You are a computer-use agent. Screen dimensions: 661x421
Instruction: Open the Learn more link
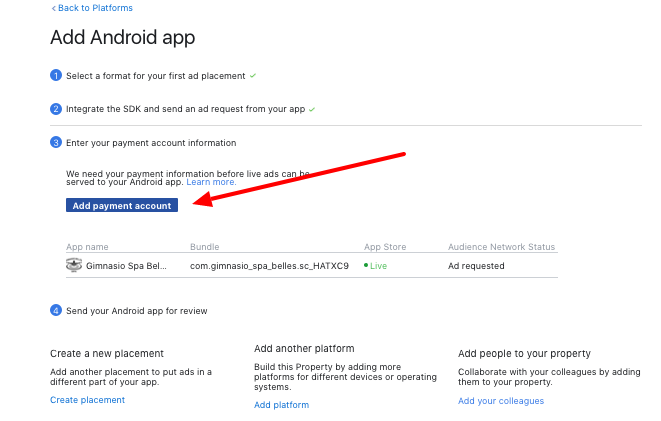pyautogui.click(x=211, y=182)
